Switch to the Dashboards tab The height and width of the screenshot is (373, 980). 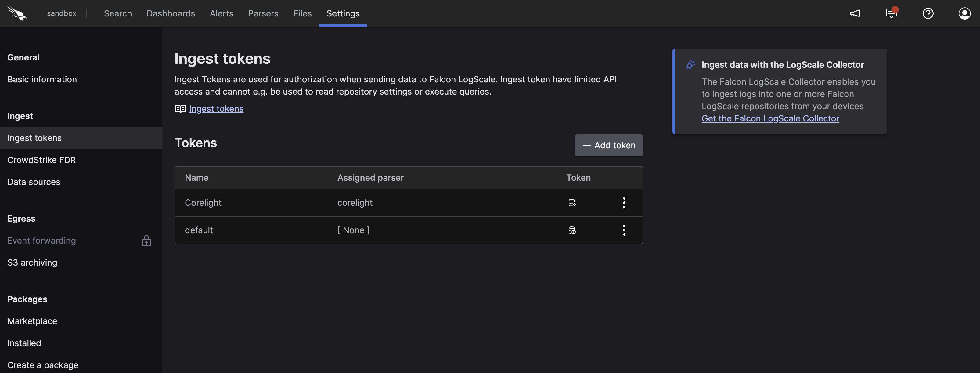[171, 14]
